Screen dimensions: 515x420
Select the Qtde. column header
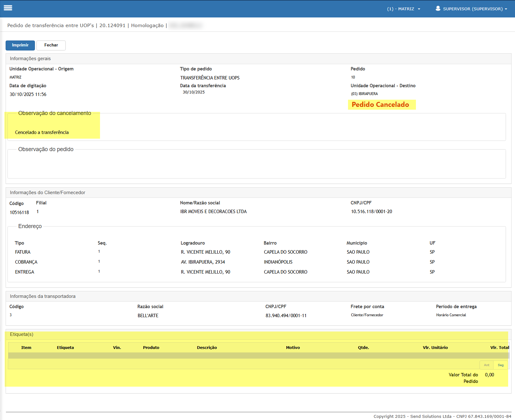coord(363,347)
